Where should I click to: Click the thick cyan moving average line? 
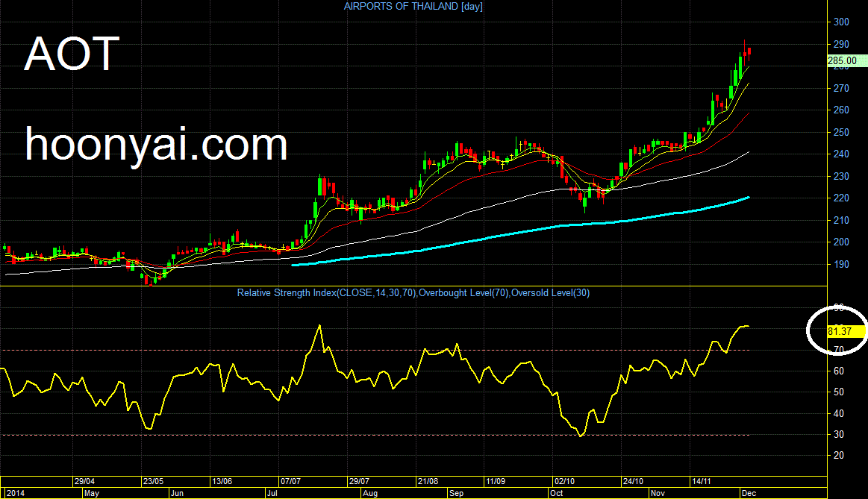[520, 233]
